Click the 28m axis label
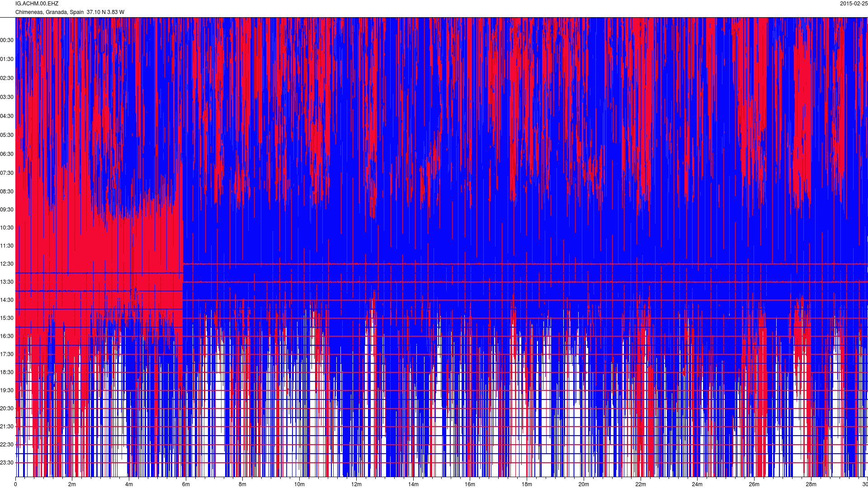The image size is (868, 488). (811, 484)
